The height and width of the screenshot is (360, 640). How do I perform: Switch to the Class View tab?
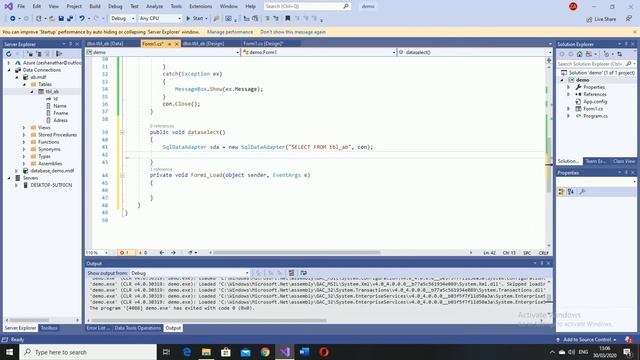[624, 161]
